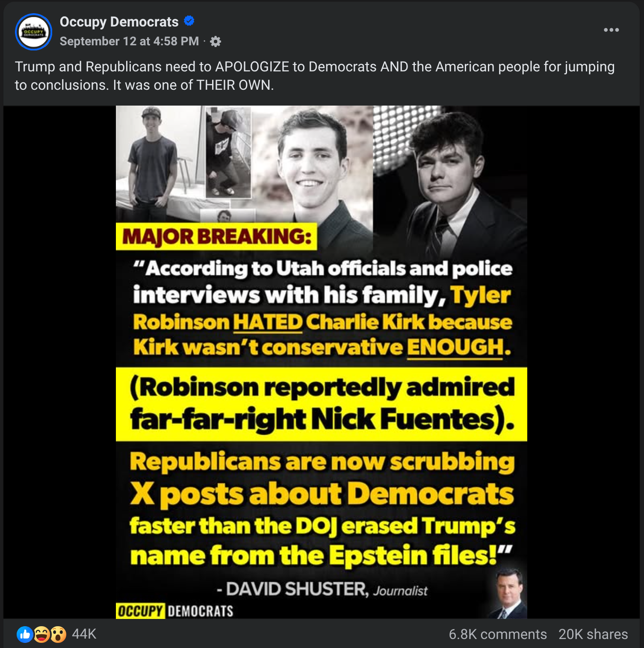View the 44K reactions count
Viewport: 644px width, 648px height.
click(x=84, y=634)
